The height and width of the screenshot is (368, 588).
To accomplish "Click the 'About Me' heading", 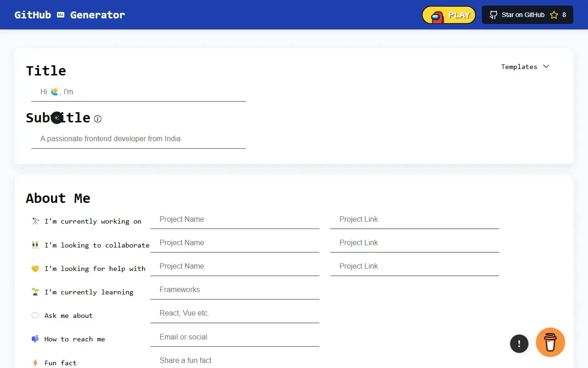I will click(58, 198).
